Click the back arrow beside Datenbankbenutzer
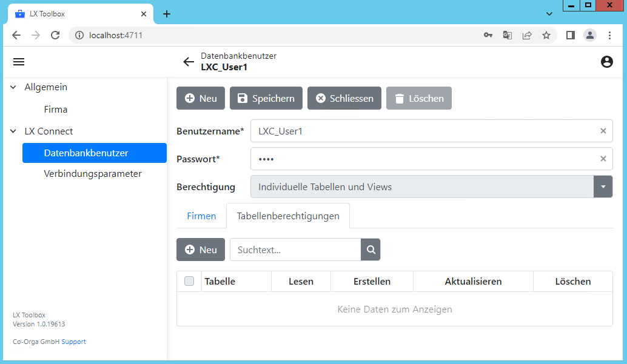 coord(189,62)
